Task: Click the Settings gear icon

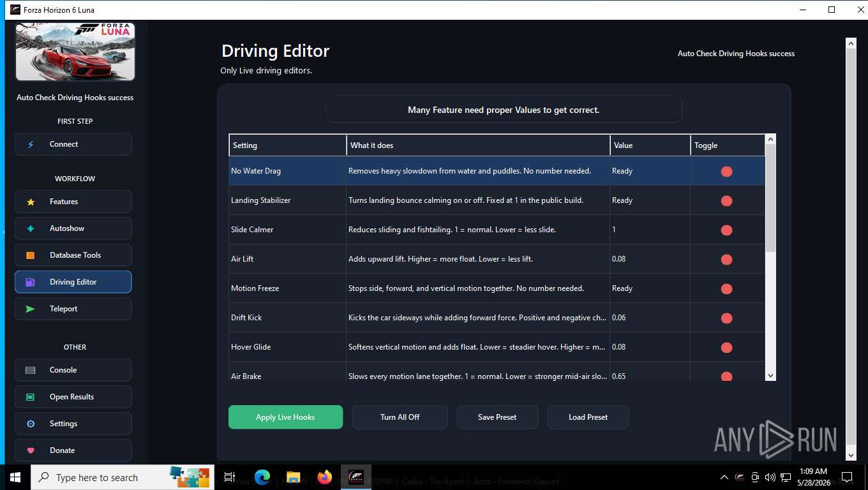Action: [31, 424]
